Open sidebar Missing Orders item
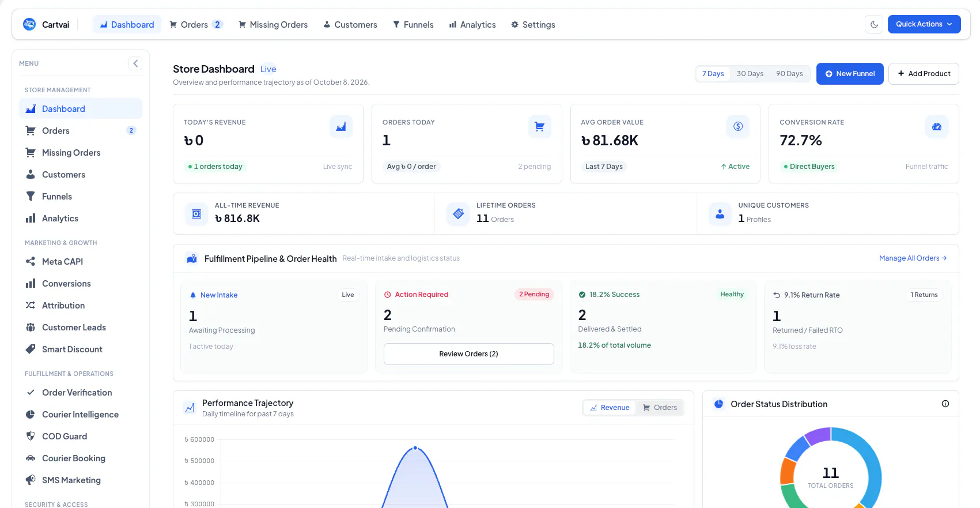 pos(81,153)
